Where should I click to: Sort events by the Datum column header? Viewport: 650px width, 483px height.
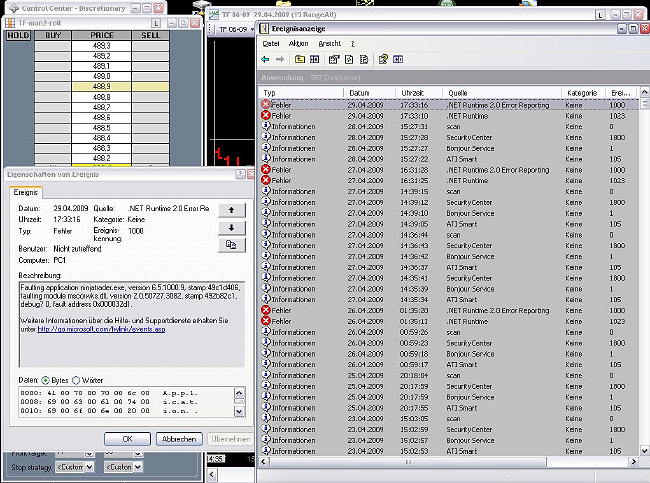(370, 93)
